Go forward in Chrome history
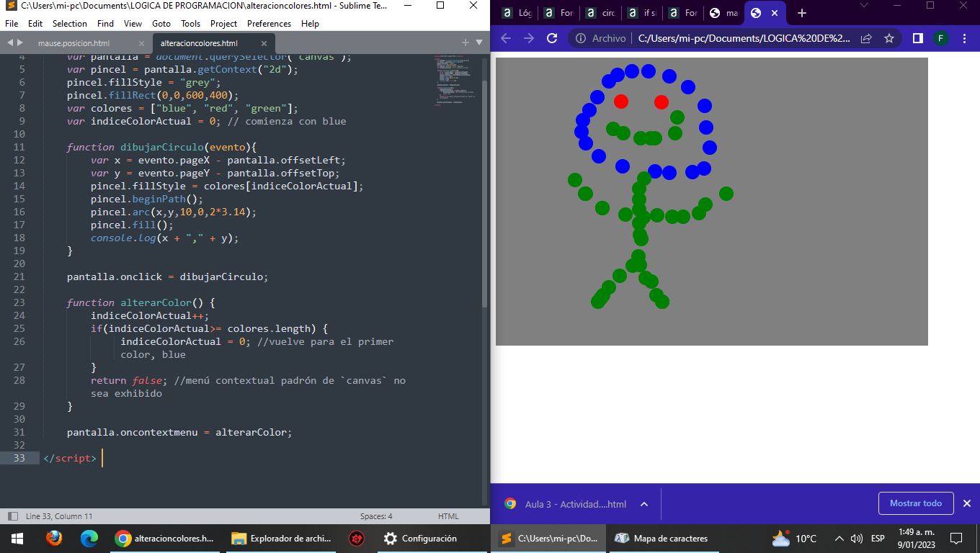Viewport: 980px width, 553px height. [529, 38]
